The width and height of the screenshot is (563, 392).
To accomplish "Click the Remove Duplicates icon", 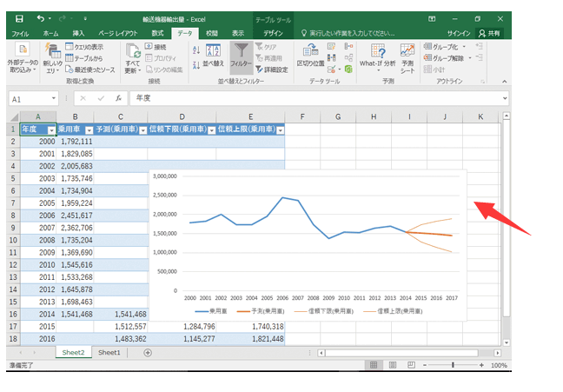I will (331, 57).
